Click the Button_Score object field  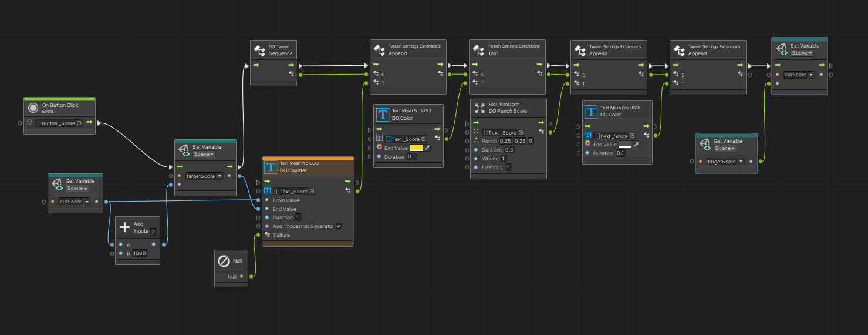coord(59,123)
